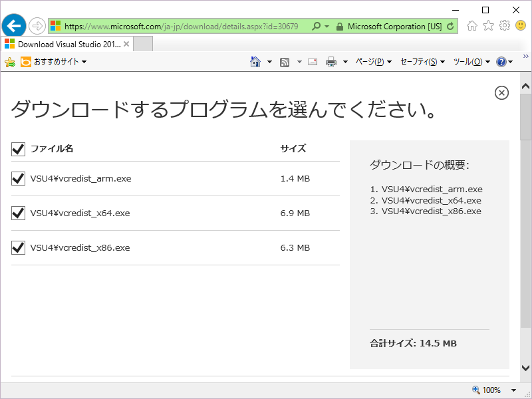Click the URL address field
532x399 pixels.
(x=181, y=27)
